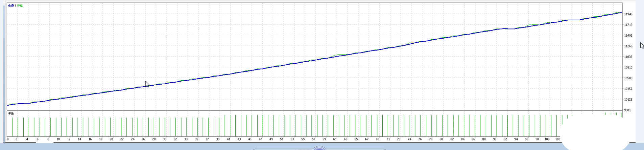Click the divider between chart and volume panel

click(314, 110)
